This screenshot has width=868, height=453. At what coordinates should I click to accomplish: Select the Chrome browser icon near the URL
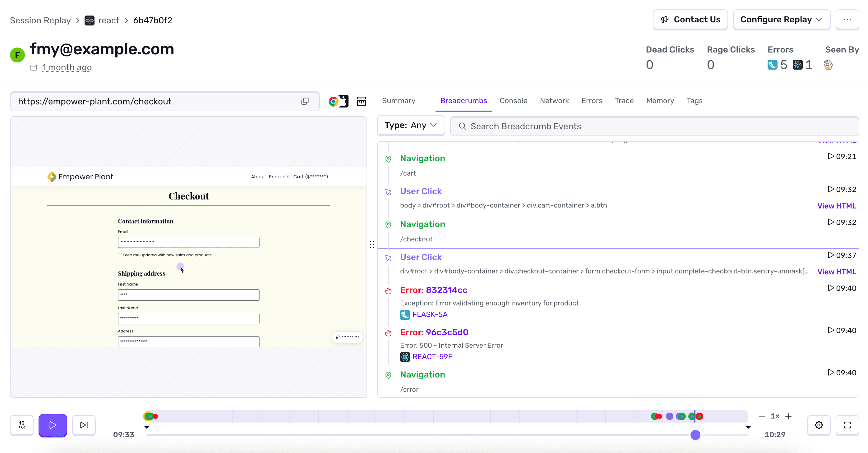pos(334,101)
